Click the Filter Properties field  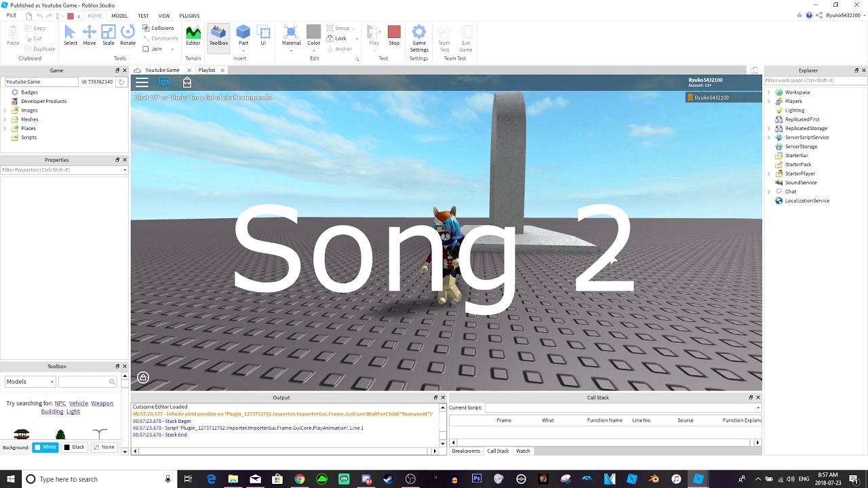point(64,169)
